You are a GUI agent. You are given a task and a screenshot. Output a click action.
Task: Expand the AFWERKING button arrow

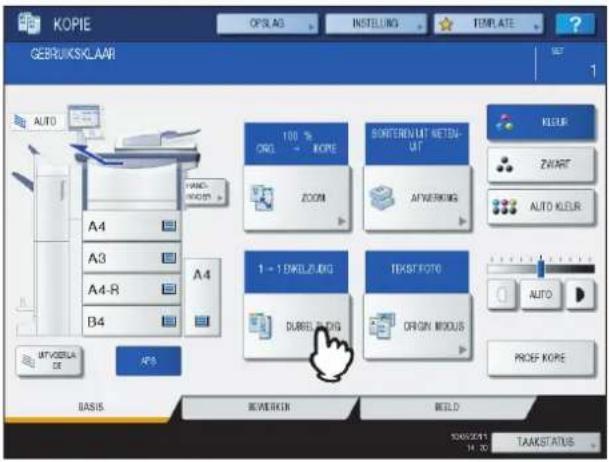pos(462,221)
